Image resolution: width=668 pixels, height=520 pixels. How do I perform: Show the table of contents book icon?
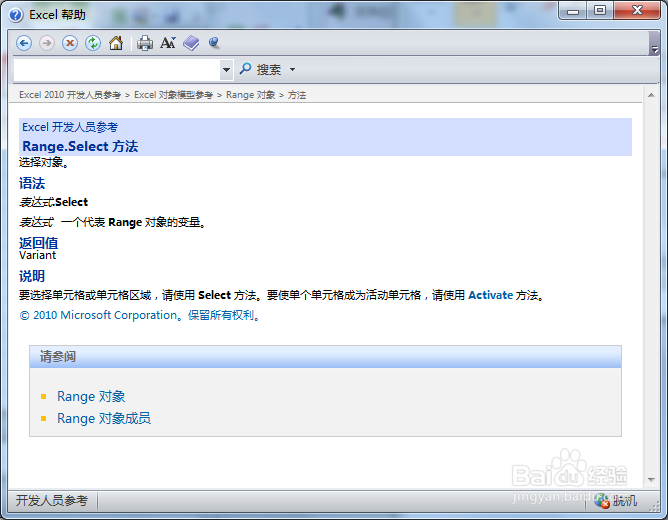coord(191,43)
